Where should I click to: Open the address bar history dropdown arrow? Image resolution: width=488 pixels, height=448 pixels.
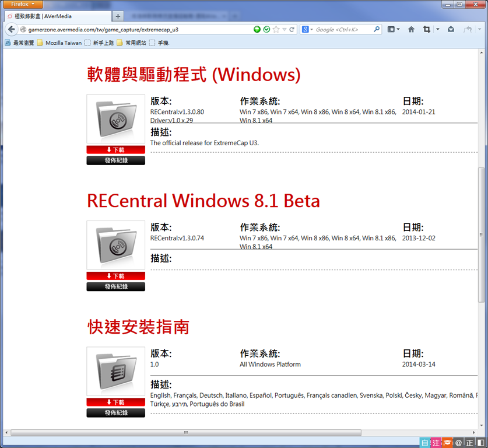click(285, 30)
